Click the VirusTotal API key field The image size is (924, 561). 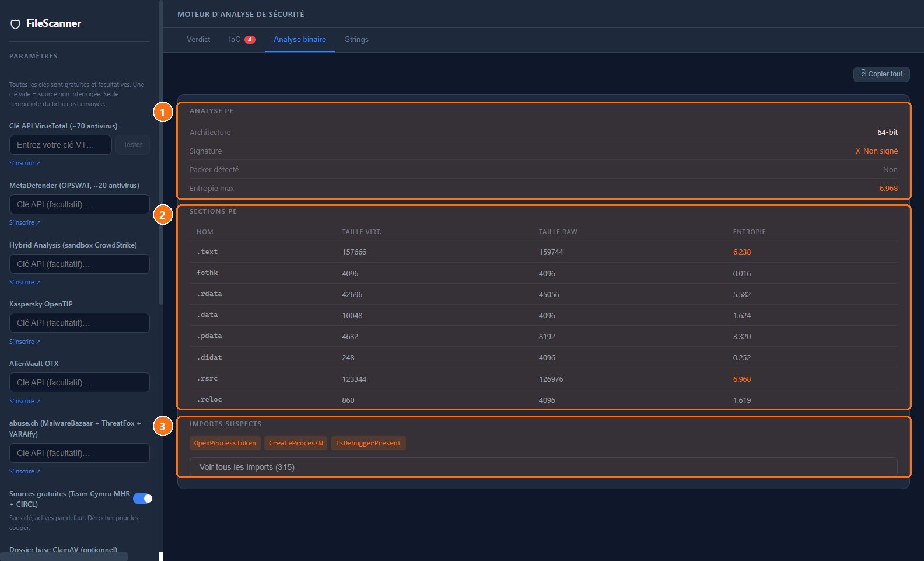(x=61, y=145)
